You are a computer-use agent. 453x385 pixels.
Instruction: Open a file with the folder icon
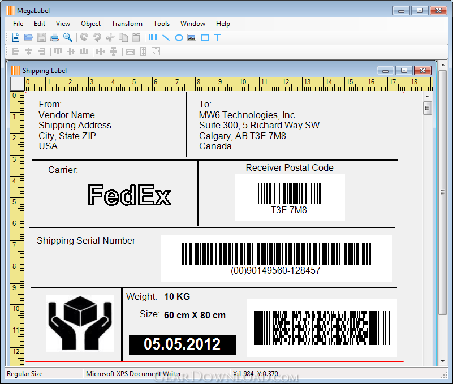pyautogui.click(x=28, y=38)
